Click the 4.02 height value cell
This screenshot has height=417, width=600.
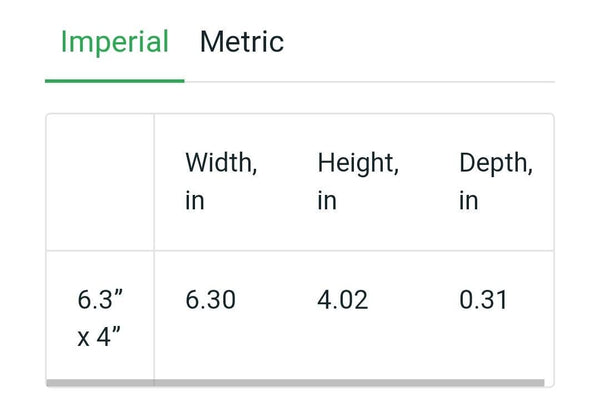(342, 300)
